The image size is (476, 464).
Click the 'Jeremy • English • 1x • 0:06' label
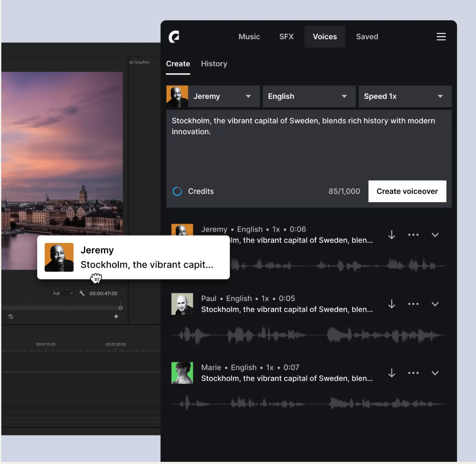(254, 229)
